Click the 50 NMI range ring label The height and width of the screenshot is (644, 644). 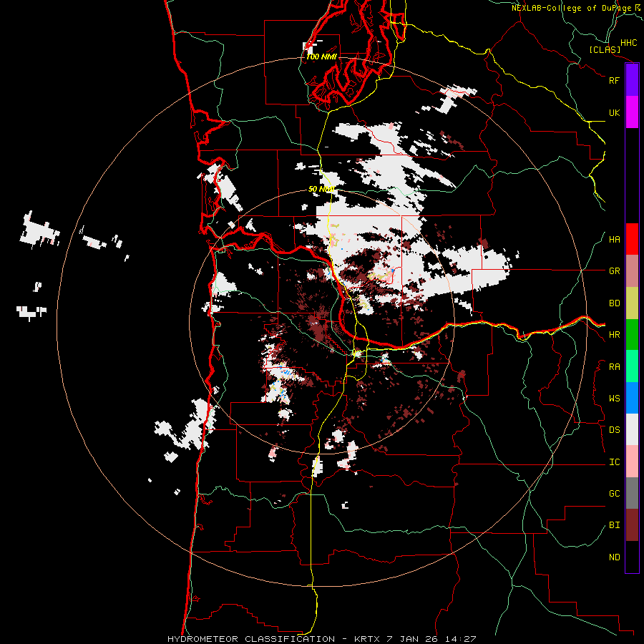point(321,189)
